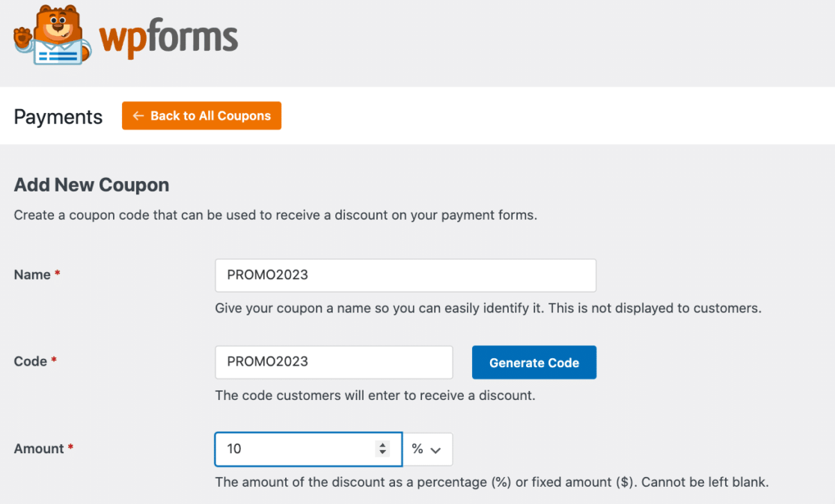Click the Code field showing PROMO2023
This screenshot has width=835, height=504.
334,362
